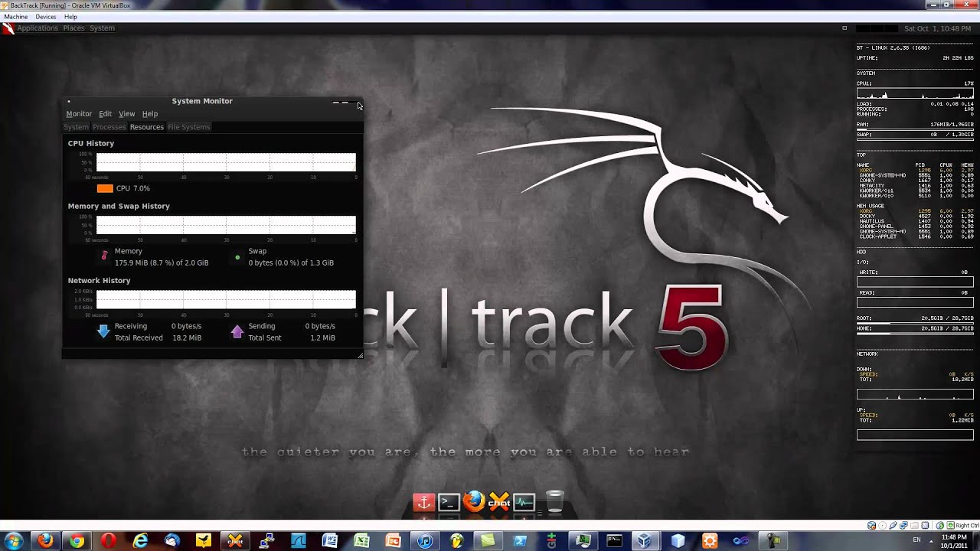Open Opera from the Windows taskbar

(x=108, y=541)
